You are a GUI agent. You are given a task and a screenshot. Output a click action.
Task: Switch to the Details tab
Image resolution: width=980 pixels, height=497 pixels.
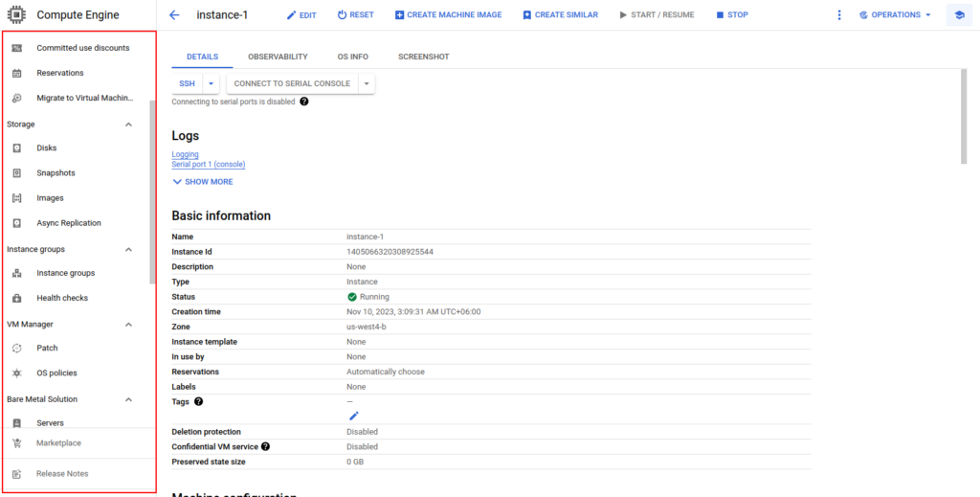tap(203, 56)
